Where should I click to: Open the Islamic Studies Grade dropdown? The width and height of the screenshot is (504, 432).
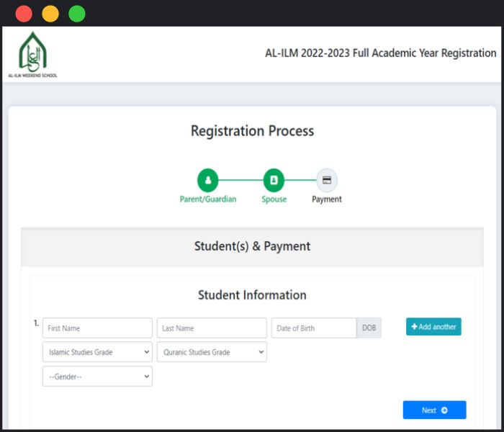(97, 352)
